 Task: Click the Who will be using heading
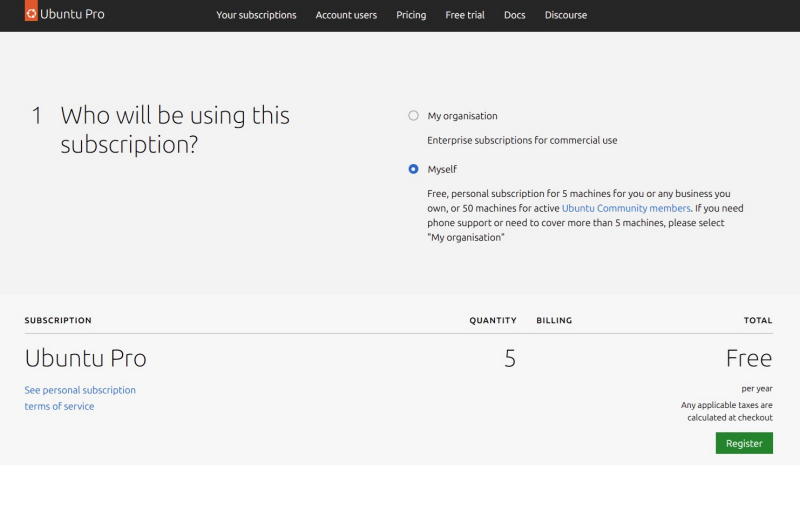coord(175,129)
